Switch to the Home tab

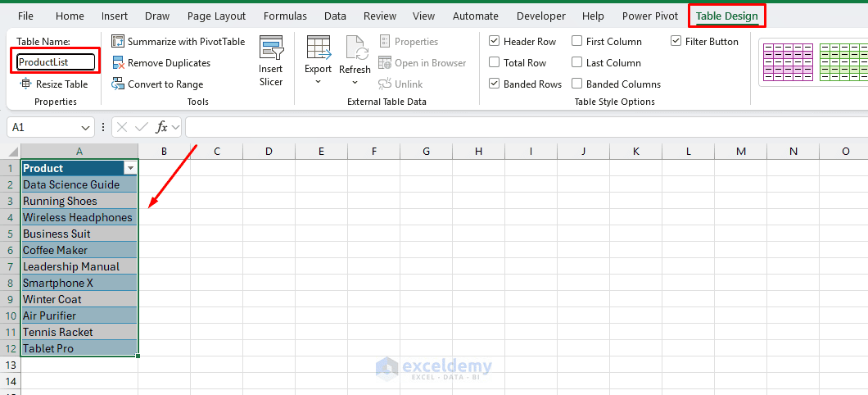(x=70, y=16)
